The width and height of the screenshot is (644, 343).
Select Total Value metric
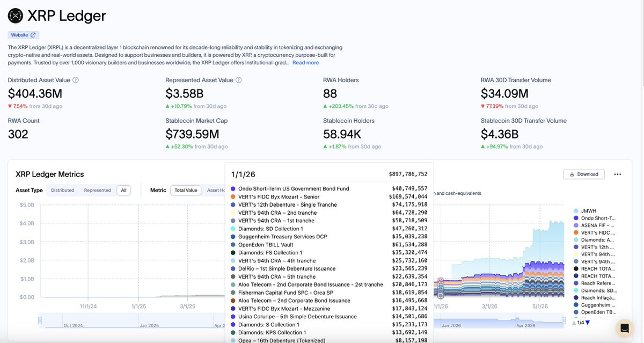[186, 190]
